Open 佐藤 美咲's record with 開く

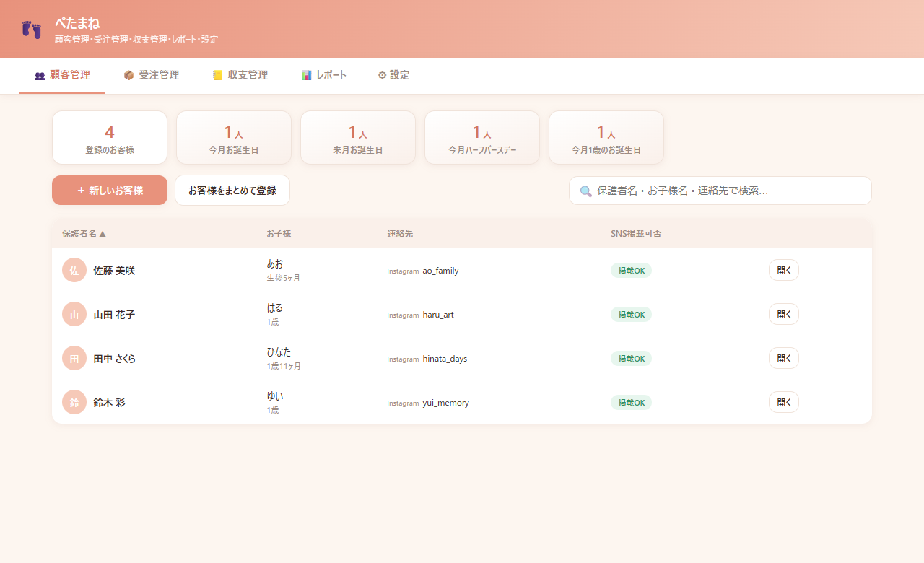(x=784, y=271)
